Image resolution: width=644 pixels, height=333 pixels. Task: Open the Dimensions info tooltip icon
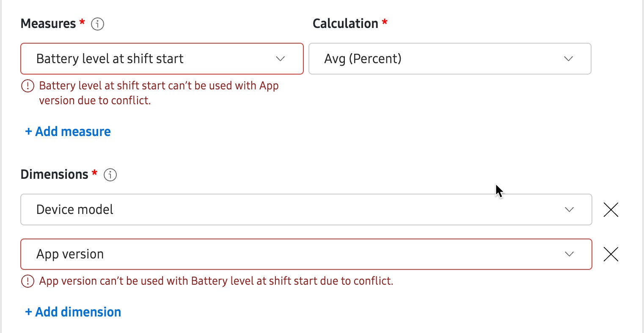[x=110, y=175]
